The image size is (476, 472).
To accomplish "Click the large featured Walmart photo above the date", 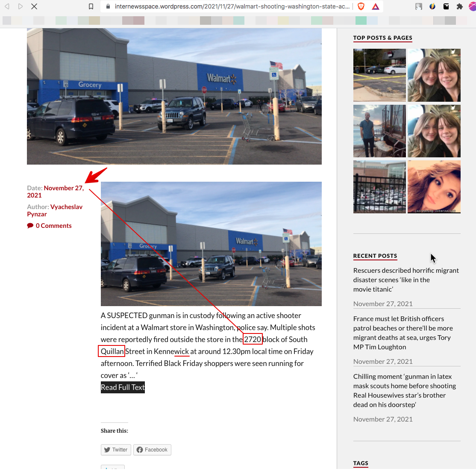I will (x=174, y=96).
